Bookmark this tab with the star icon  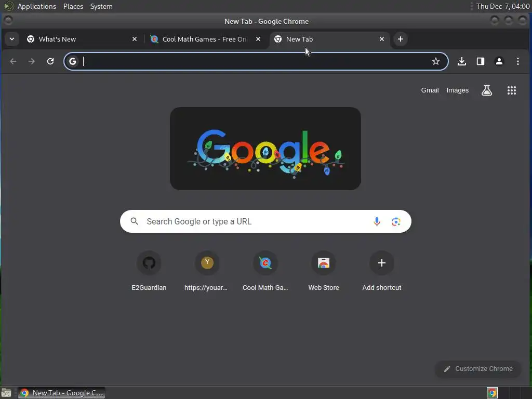[436, 61]
